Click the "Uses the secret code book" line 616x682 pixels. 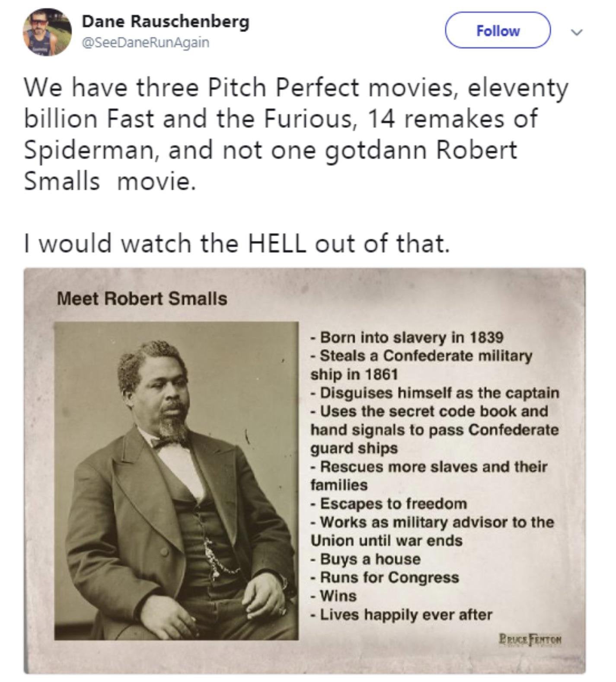point(434,429)
